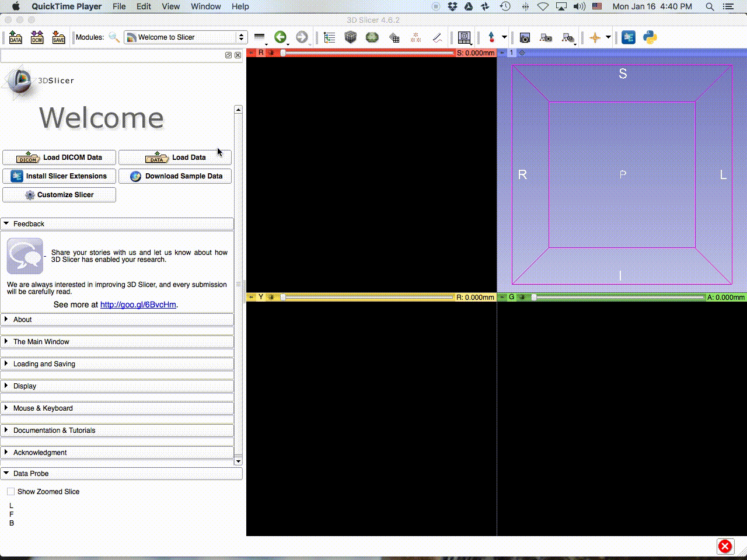Go back to previous module (green left arrow)
Viewport: 747px width, 560px height.
point(280,37)
